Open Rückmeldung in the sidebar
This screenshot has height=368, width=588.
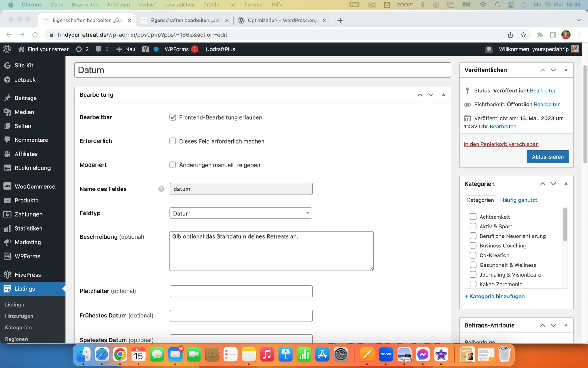(x=32, y=168)
